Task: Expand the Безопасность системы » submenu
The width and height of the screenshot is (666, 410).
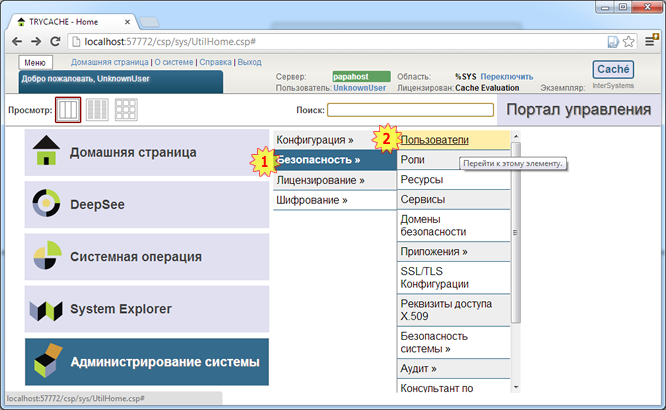Action: tap(454, 342)
